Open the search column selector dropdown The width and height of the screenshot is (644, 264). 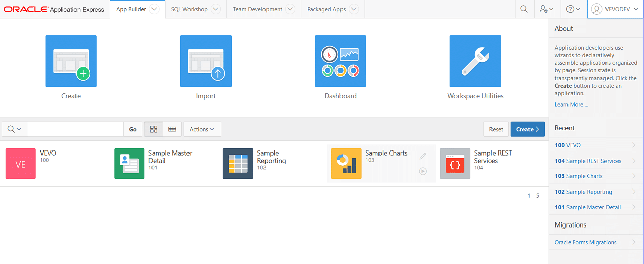click(x=15, y=129)
